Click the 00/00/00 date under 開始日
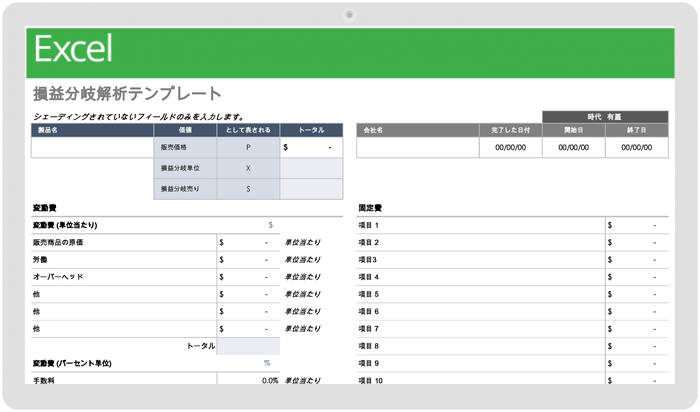 pos(574,147)
